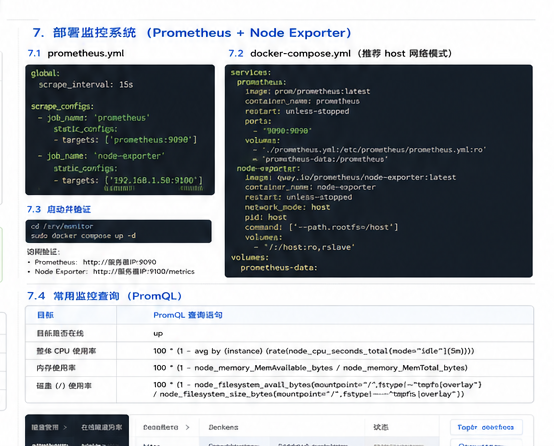Select the '7.1 prometheus.yml' subheading
This screenshot has width=554, height=446.
[x=76, y=53]
